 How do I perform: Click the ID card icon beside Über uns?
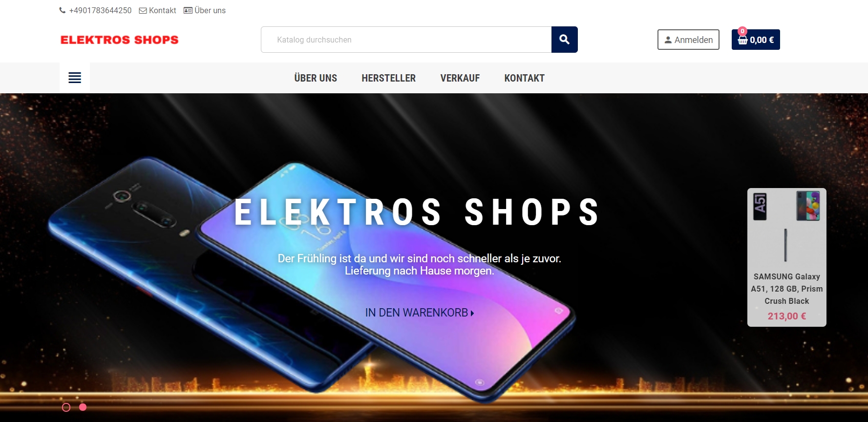(188, 10)
